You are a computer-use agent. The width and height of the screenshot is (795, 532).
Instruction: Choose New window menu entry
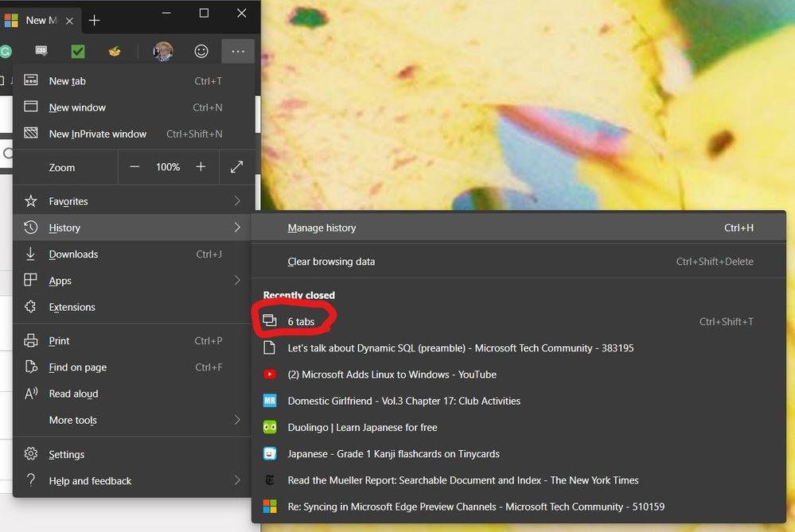point(134,107)
